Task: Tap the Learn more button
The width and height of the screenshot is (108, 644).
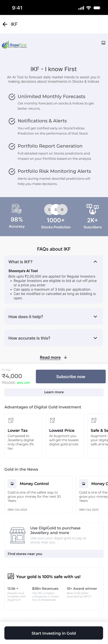Action: 54,392
